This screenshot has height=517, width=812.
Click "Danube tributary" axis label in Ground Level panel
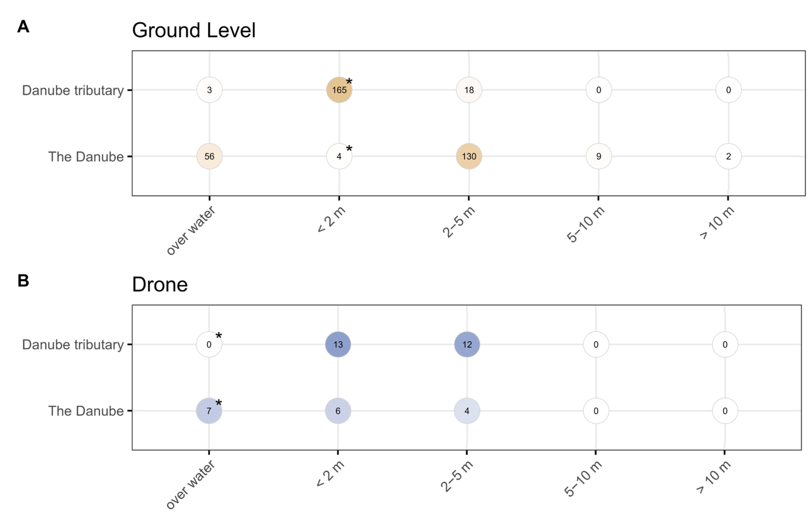73,90
